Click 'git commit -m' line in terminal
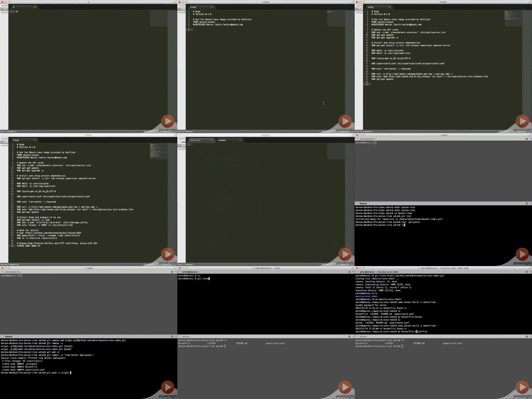The height and width of the screenshot is (399, 532). click(48, 355)
